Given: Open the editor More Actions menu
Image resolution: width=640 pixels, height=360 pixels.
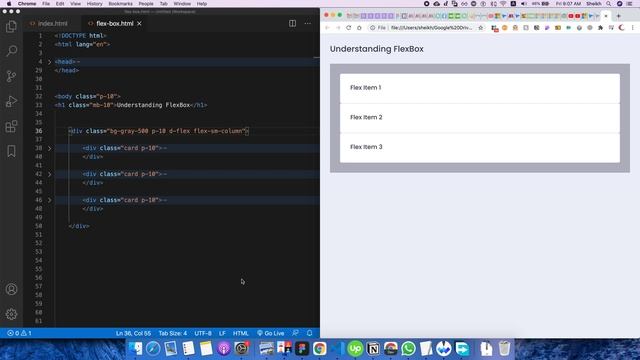Looking at the screenshot, I should coord(307,24).
